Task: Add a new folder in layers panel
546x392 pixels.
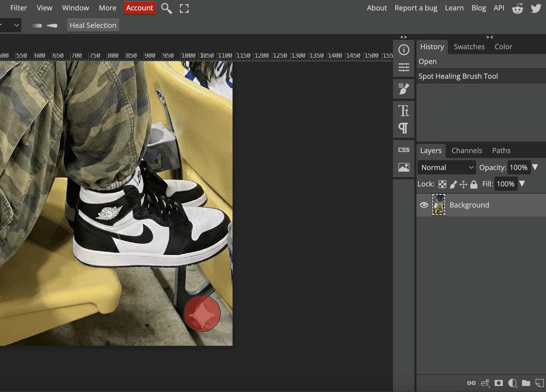Action: (x=526, y=383)
